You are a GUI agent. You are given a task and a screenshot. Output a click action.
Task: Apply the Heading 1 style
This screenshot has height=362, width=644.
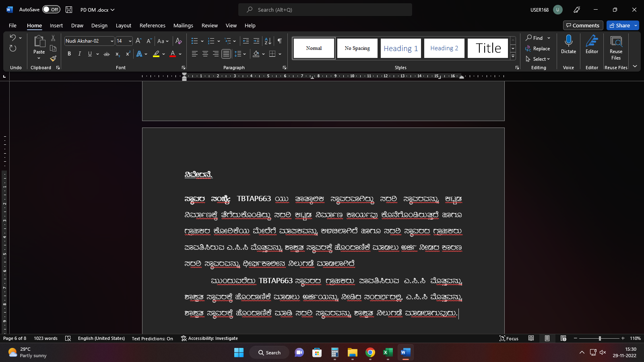[401, 48]
